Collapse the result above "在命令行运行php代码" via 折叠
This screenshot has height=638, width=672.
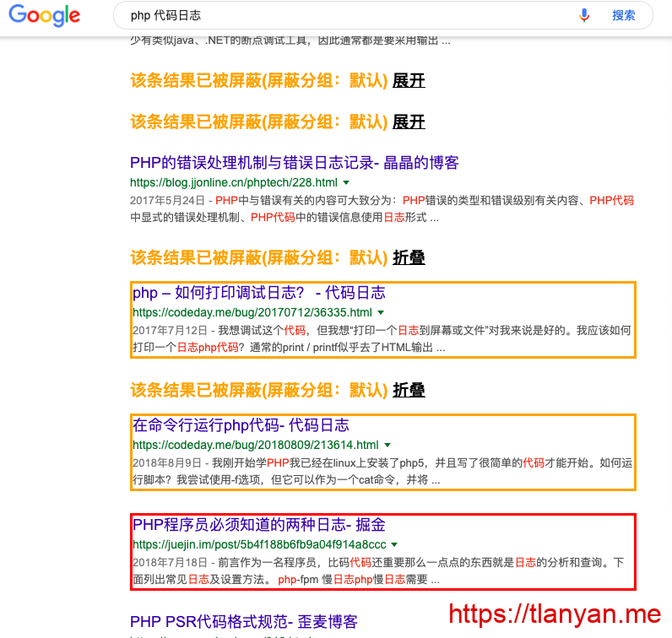[409, 390]
